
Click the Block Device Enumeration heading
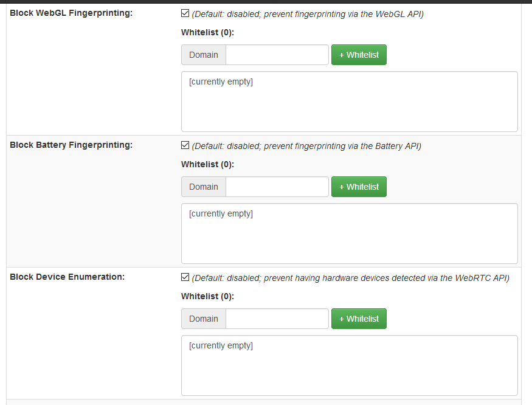tap(67, 277)
